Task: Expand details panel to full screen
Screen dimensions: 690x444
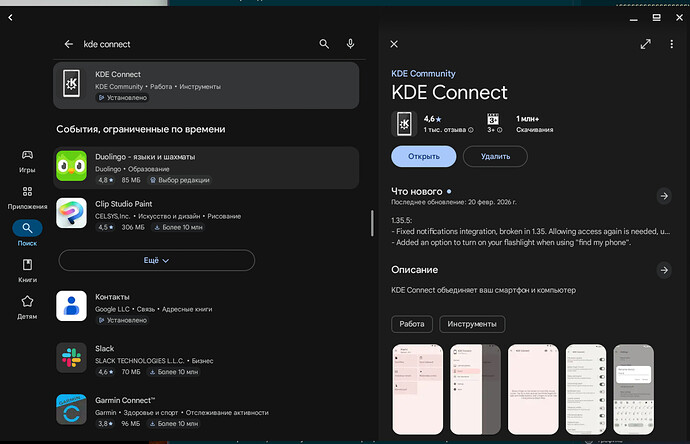Action: (646, 44)
